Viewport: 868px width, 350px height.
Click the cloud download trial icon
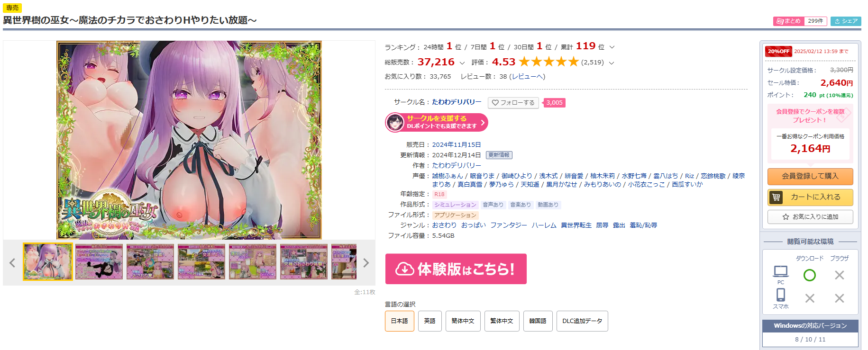405,269
